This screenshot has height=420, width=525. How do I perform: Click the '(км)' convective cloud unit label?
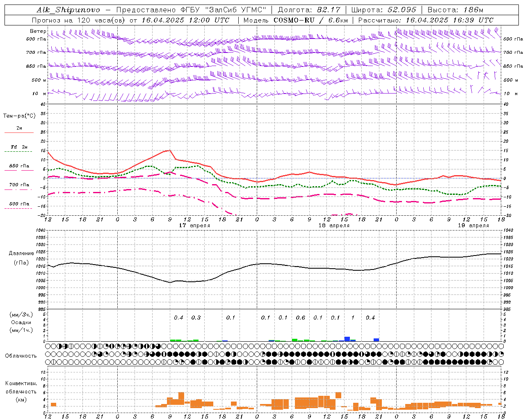pos(21,399)
